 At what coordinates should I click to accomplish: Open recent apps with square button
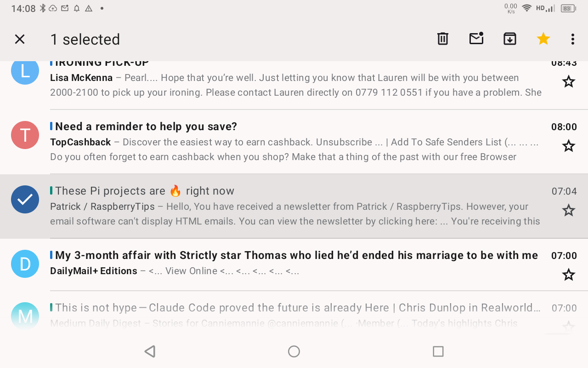pyautogui.click(x=438, y=351)
